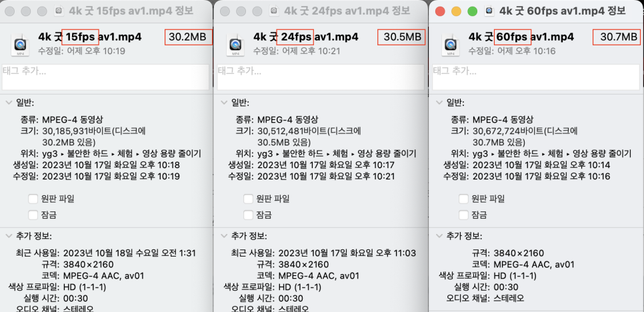Click the tag field in 60fps window
644x312 pixels.
point(536,77)
